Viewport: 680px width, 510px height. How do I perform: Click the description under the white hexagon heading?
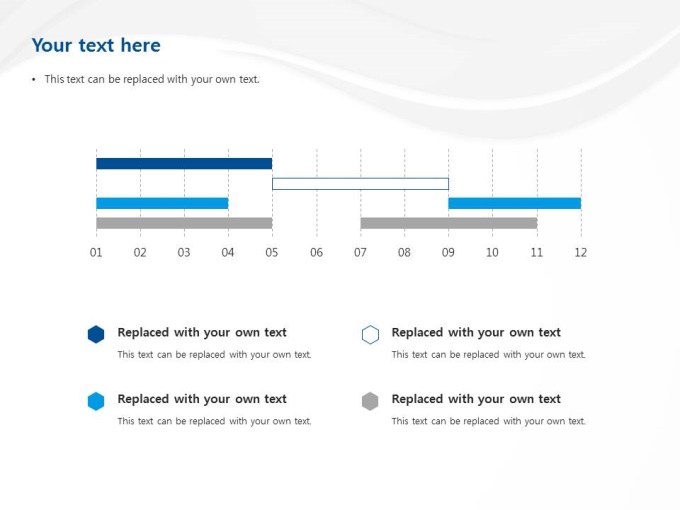click(x=488, y=355)
